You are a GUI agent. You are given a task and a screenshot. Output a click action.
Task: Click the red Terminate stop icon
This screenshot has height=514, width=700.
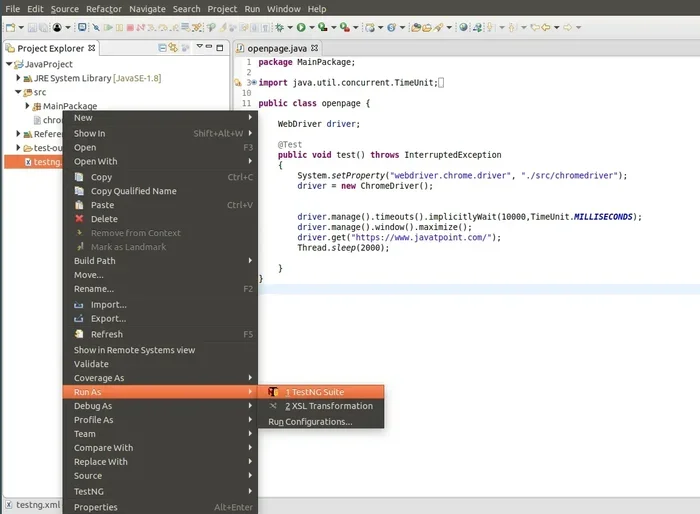tap(130, 28)
